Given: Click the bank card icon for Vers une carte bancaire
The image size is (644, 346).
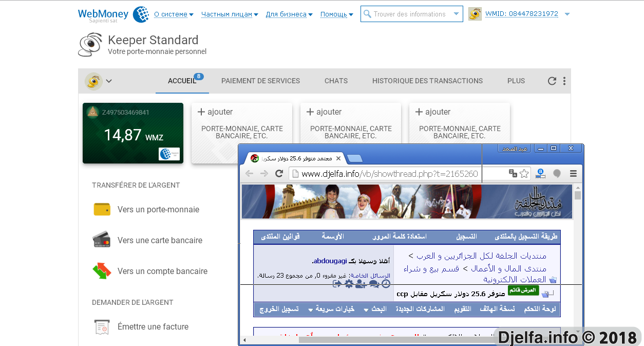Looking at the screenshot, I should [x=102, y=240].
